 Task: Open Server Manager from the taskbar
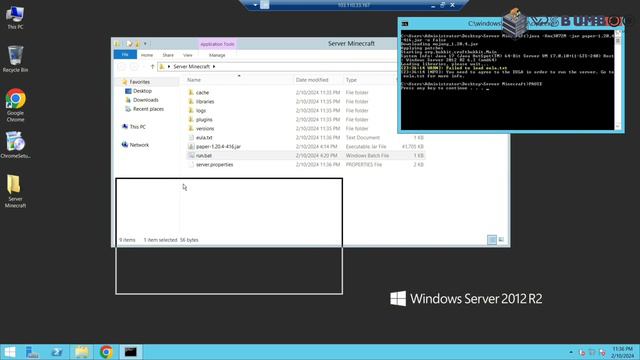[32, 352]
